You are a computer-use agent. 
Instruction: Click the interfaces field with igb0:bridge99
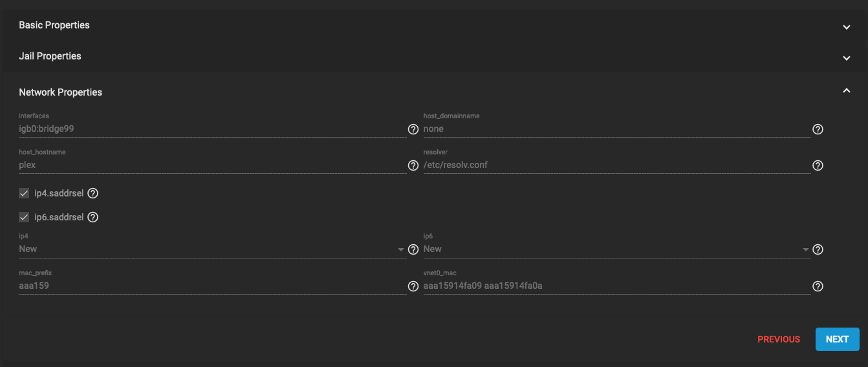tap(212, 129)
